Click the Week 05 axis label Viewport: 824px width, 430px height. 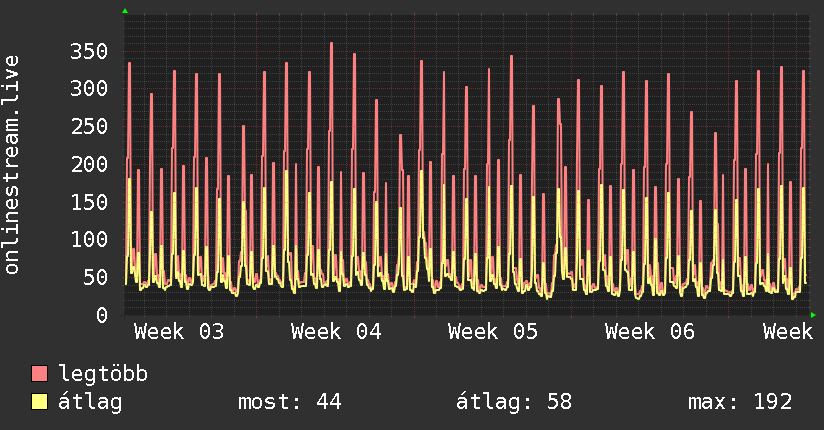(x=493, y=332)
